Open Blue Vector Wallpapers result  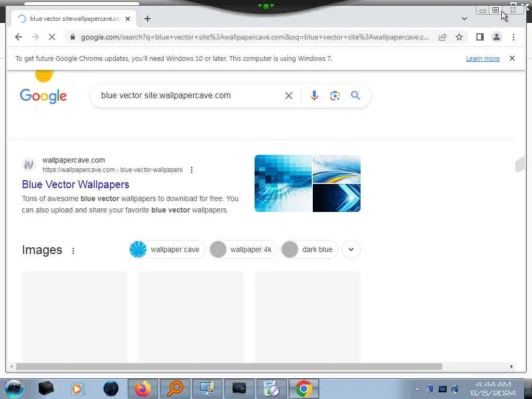(x=76, y=184)
